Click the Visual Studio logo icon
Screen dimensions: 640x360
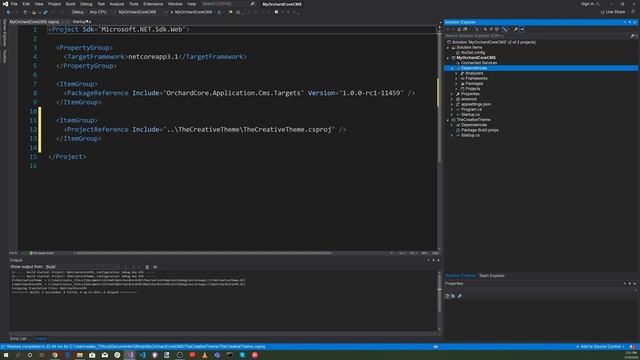(x=5, y=4)
